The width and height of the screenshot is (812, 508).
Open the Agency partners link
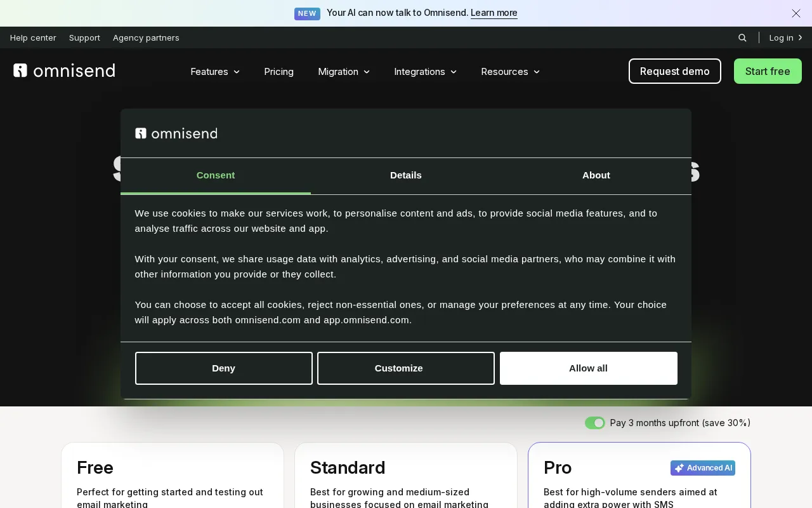tap(146, 37)
